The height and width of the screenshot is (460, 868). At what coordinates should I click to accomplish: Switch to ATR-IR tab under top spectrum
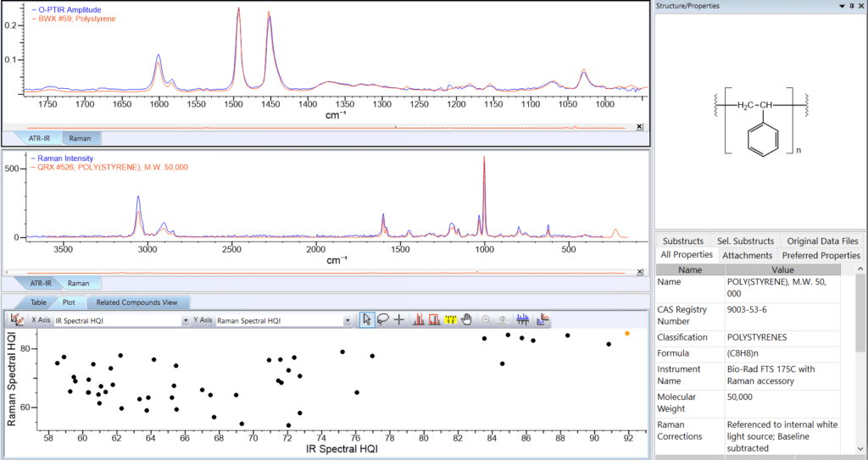point(39,138)
